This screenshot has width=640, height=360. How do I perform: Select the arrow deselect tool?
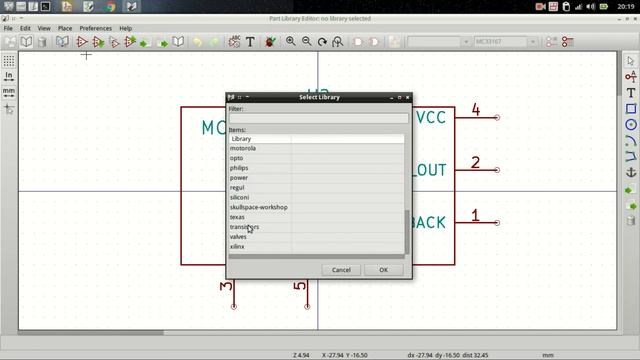pyautogui.click(x=631, y=61)
